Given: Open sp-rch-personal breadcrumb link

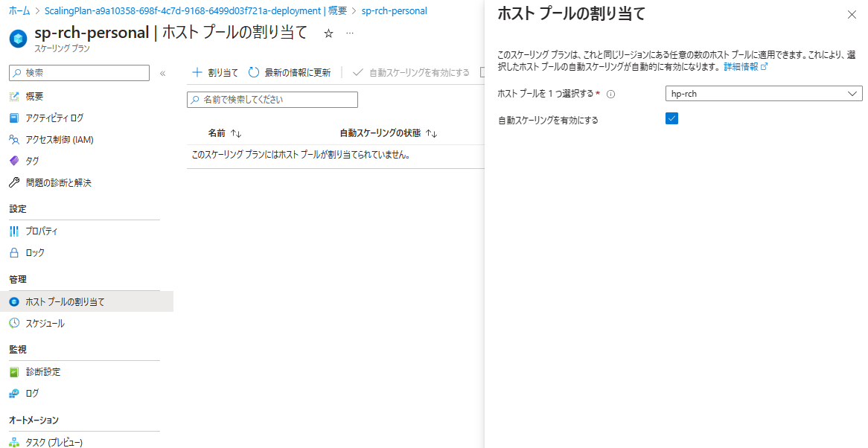Looking at the screenshot, I should click(394, 10).
